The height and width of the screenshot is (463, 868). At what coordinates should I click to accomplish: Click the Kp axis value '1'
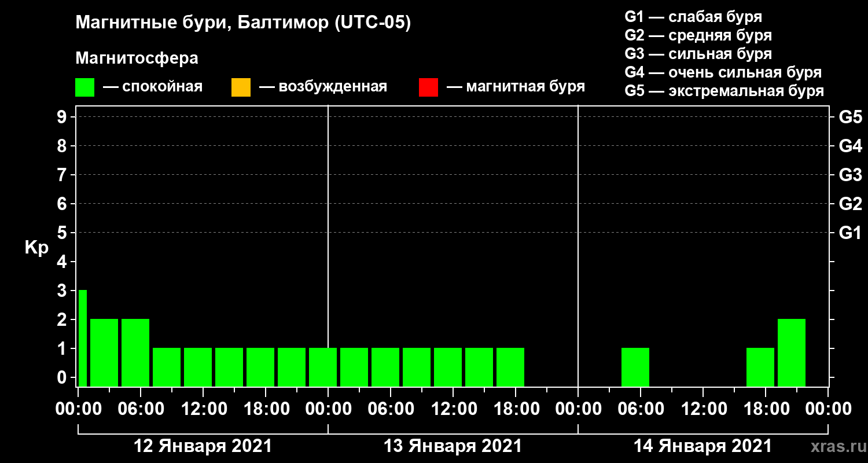click(x=63, y=348)
